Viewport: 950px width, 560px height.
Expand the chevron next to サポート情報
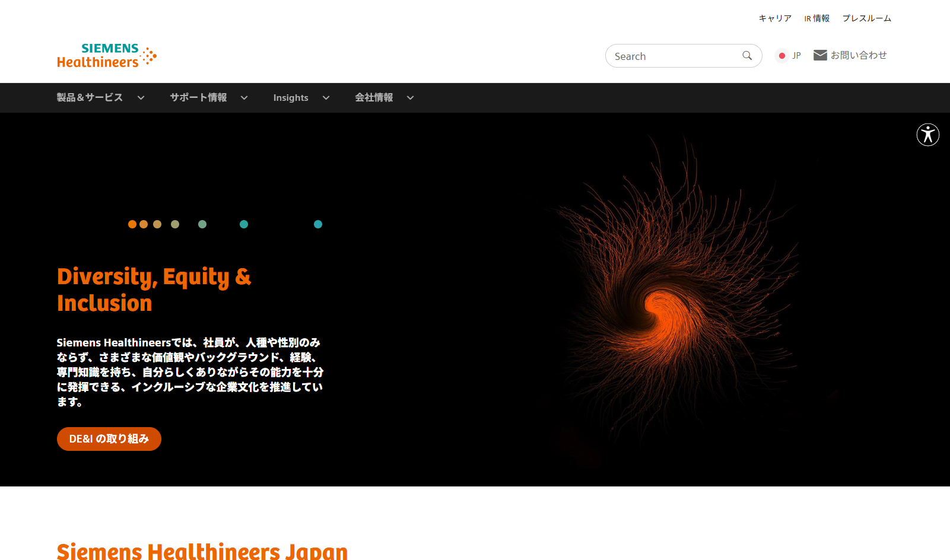(244, 98)
